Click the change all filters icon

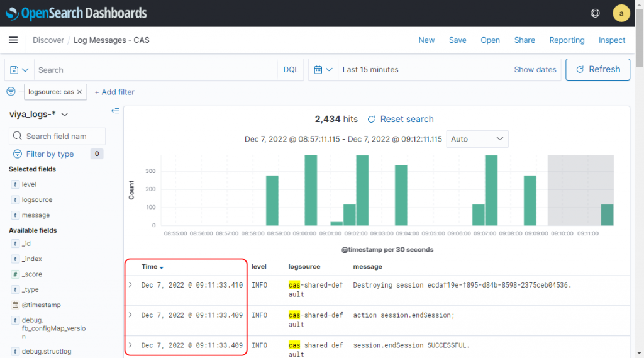coord(11,92)
